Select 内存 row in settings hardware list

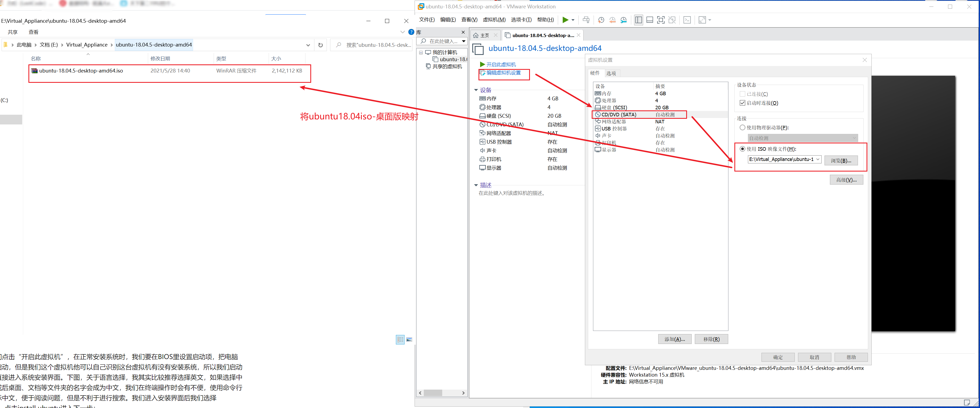click(x=660, y=94)
